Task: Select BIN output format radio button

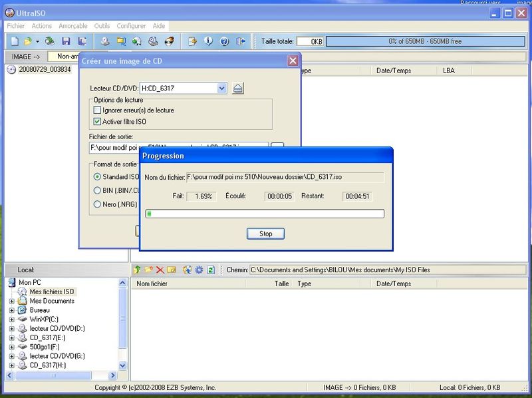Action: (97, 190)
